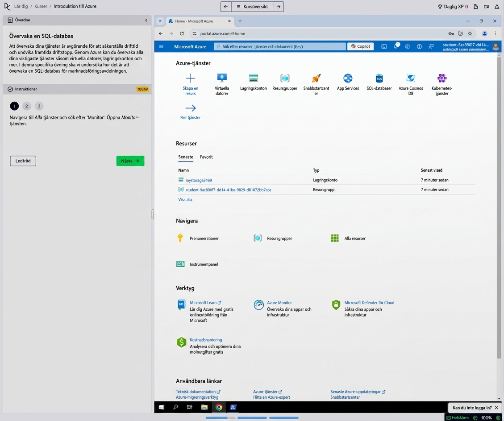This screenshot has height=421, width=504.
Task: Click the Microsoft Azure home logo text
Action: pyautogui.click(x=190, y=46)
